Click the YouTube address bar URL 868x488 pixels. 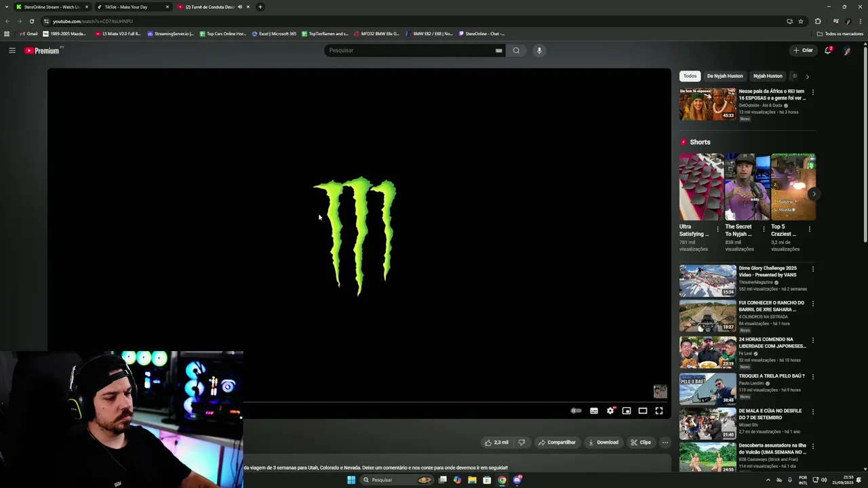(x=93, y=21)
